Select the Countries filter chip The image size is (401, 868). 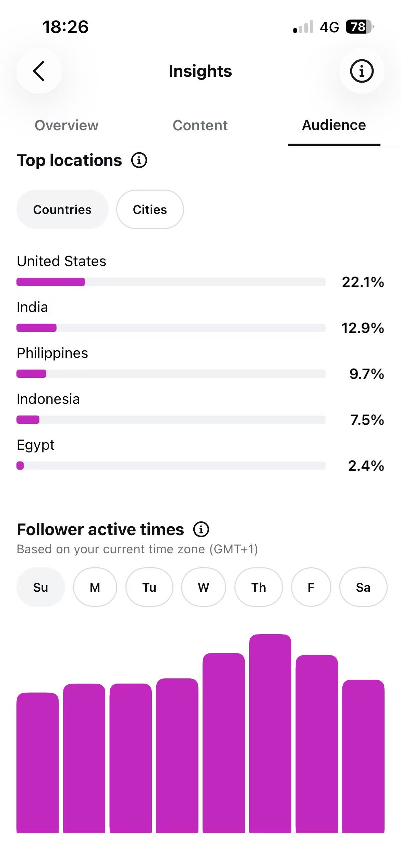tap(62, 209)
